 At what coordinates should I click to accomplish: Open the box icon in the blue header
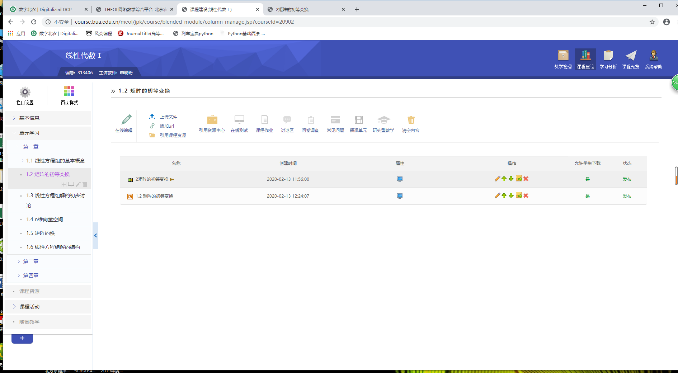[563, 55]
